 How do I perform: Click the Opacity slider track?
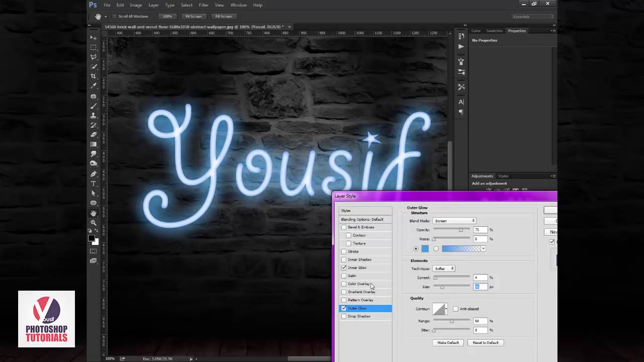point(451,230)
